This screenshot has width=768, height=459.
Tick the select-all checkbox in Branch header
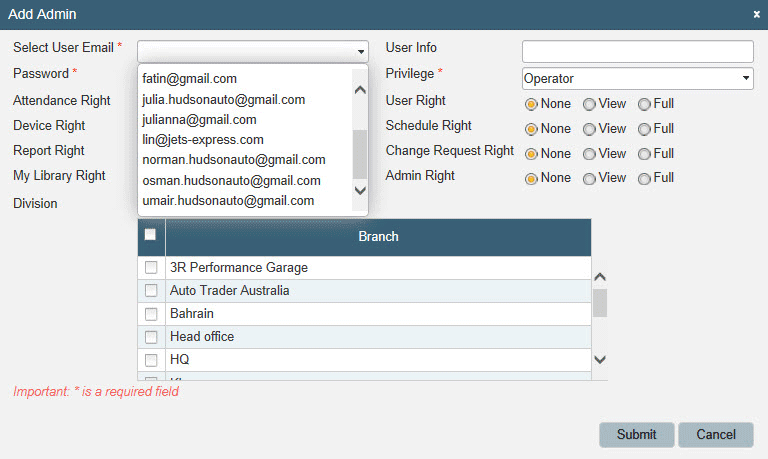click(x=150, y=235)
